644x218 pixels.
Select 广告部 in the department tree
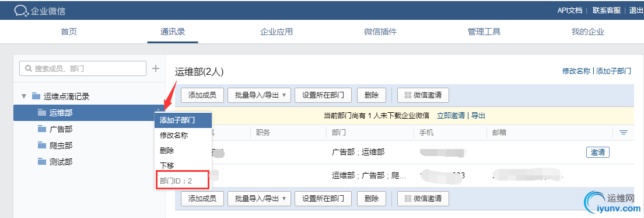click(x=61, y=129)
